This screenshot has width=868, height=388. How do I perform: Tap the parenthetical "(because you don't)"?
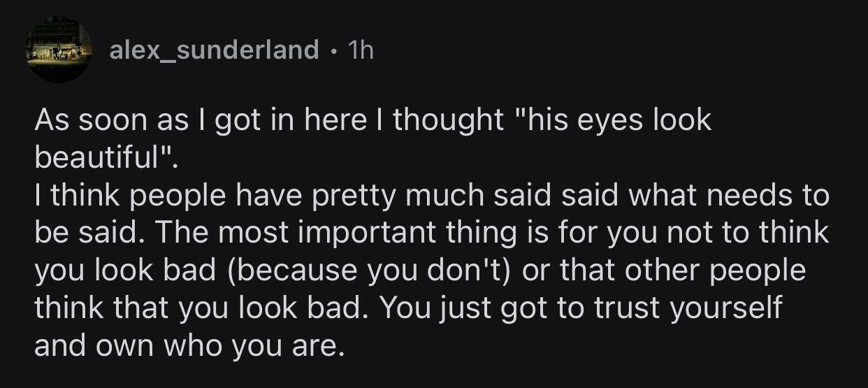pyautogui.click(x=363, y=270)
